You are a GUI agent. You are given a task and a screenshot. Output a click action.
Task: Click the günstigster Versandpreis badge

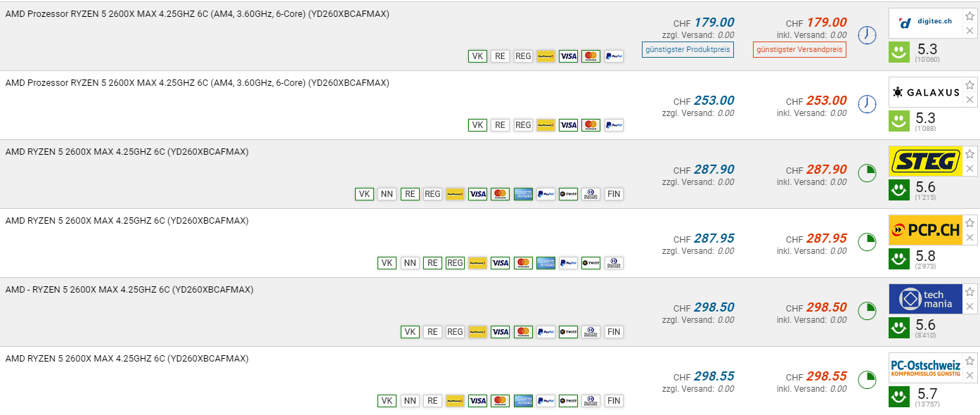tap(799, 49)
